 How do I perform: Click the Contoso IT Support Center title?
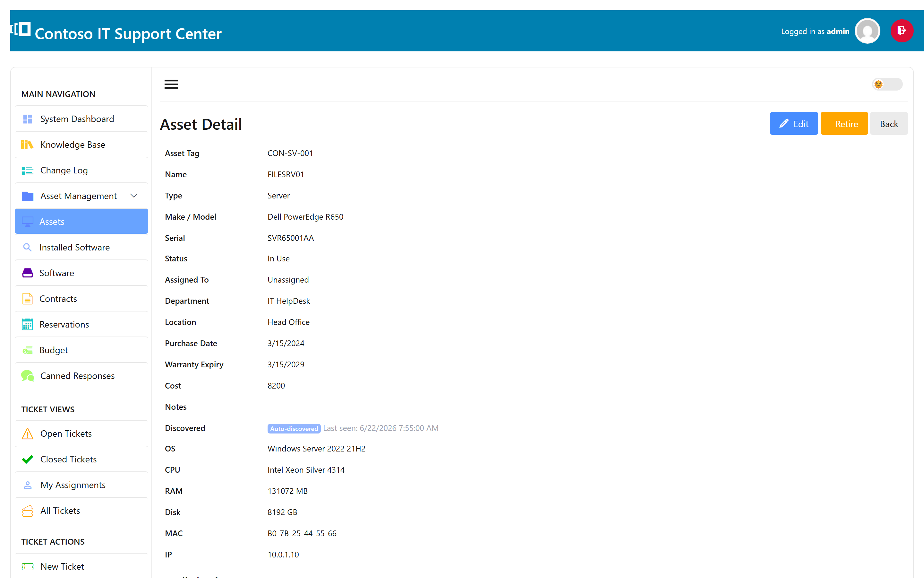tap(128, 34)
